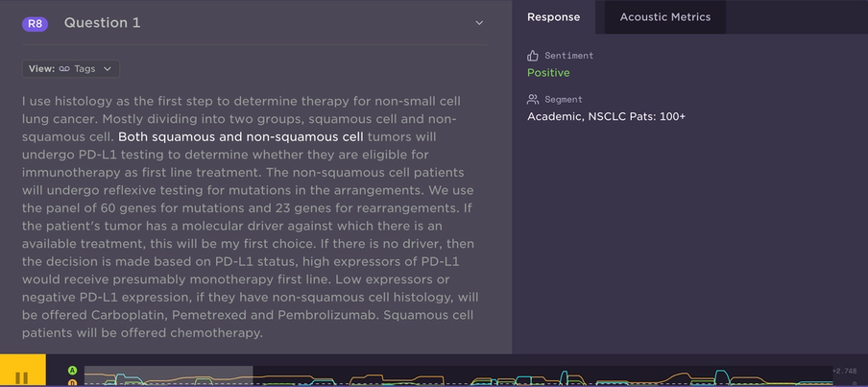This screenshot has height=387, width=868.
Task: Click the purple R8 respondent badge
Action: pos(35,24)
